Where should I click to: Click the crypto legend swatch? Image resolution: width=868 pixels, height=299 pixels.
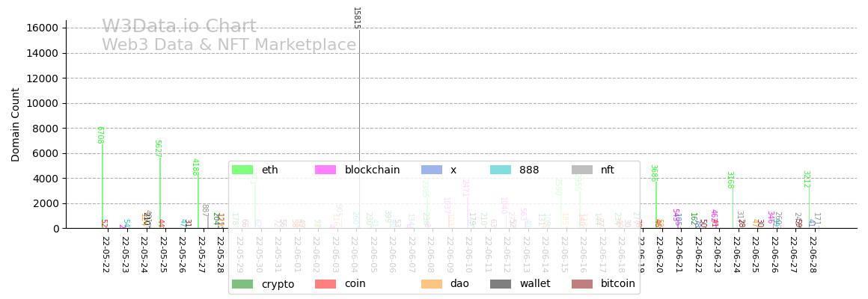pos(242,284)
